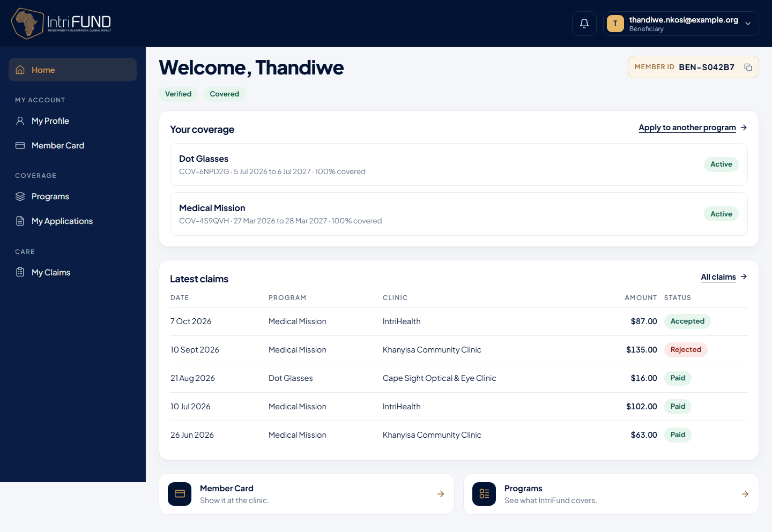Click the Member Card tile arrow
772x532 pixels.
441,494
